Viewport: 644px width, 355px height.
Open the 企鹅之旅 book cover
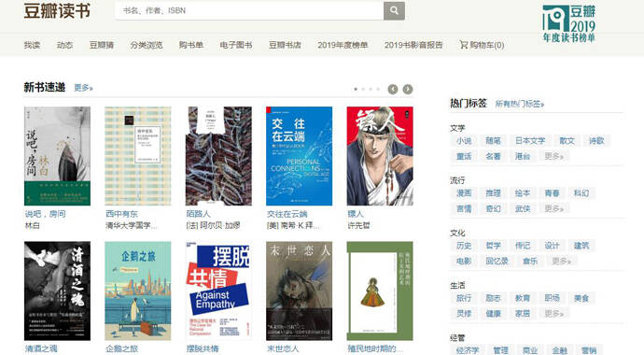tap(138, 291)
